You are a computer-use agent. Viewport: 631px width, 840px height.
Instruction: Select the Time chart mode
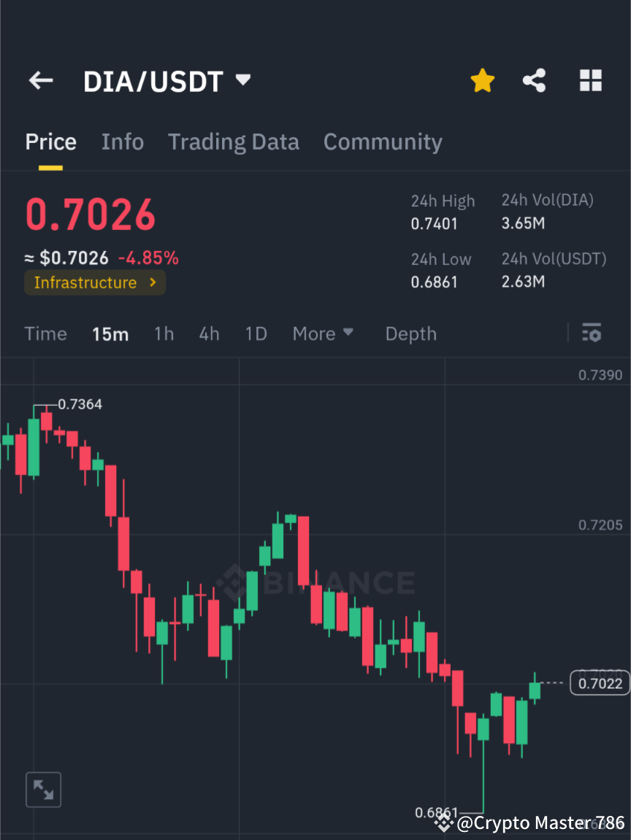tap(45, 334)
